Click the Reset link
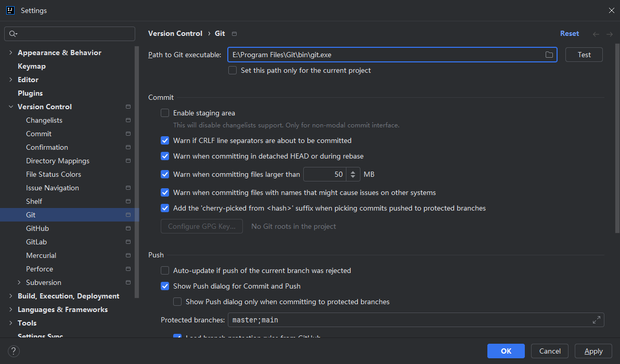This screenshot has height=364, width=620. (x=570, y=34)
